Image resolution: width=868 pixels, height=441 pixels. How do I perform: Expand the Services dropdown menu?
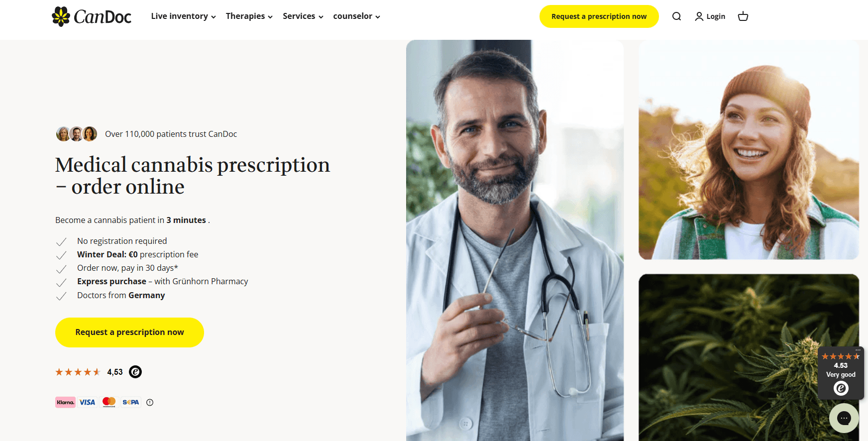click(303, 16)
